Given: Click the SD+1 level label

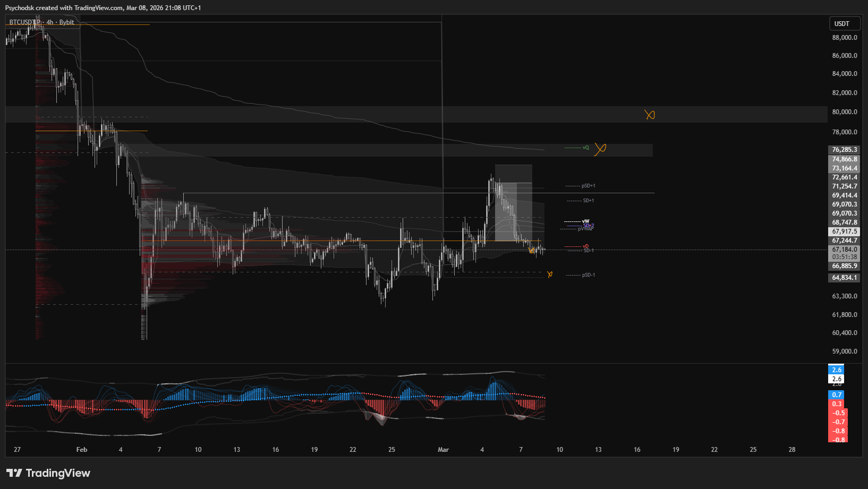Looking at the screenshot, I should coord(588,201).
